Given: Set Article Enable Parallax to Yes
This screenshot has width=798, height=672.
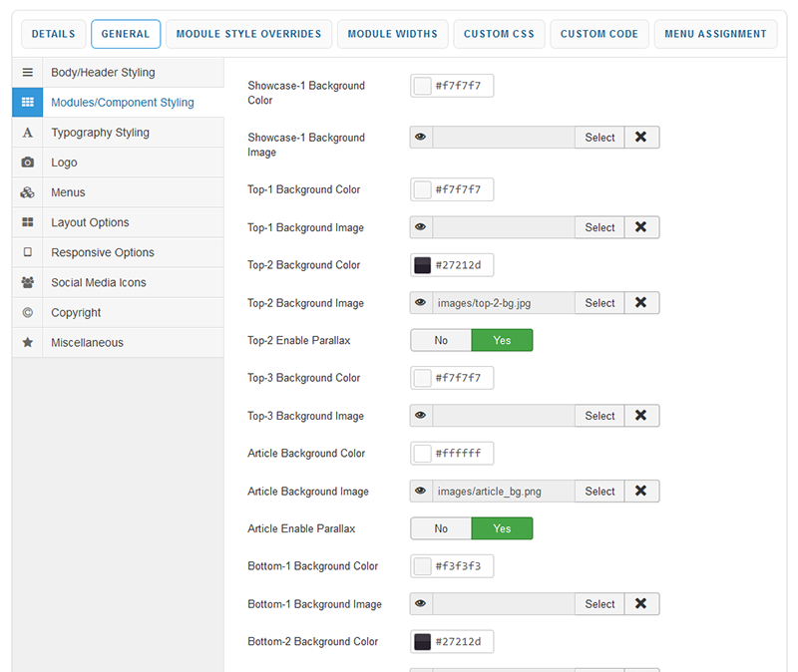Looking at the screenshot, I should click(x=502, y=528).
